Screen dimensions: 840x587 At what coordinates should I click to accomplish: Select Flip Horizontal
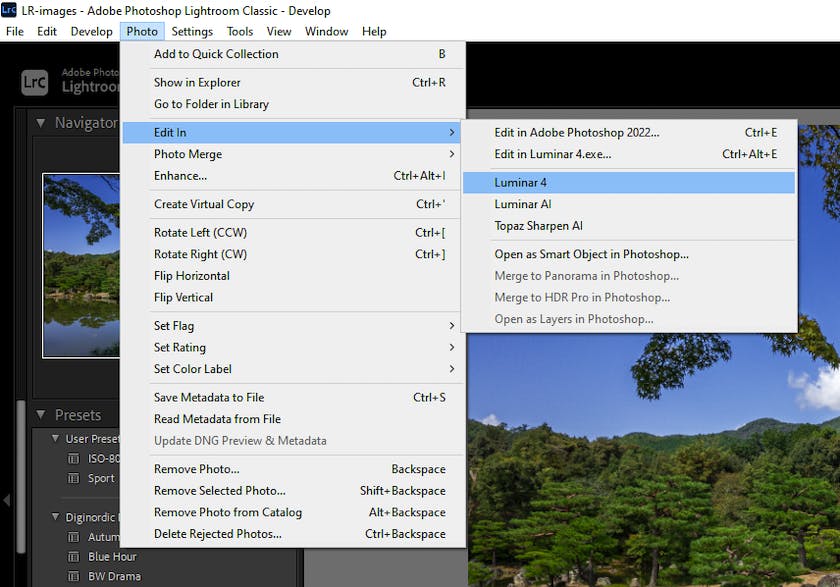(x=292, y=276)
